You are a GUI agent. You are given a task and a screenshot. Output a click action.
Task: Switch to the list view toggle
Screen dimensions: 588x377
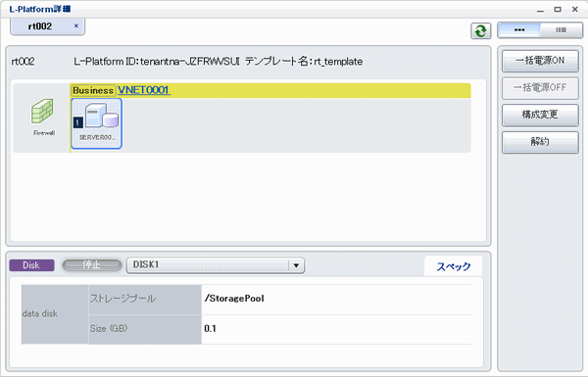click(x=561, y=30)
